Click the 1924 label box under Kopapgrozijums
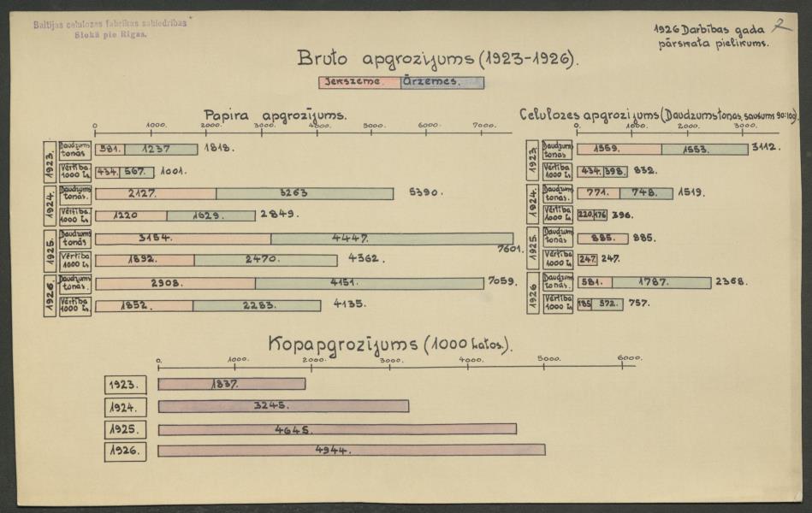Image resolution: width=812 pixels, height=513 pixels. 126,407
